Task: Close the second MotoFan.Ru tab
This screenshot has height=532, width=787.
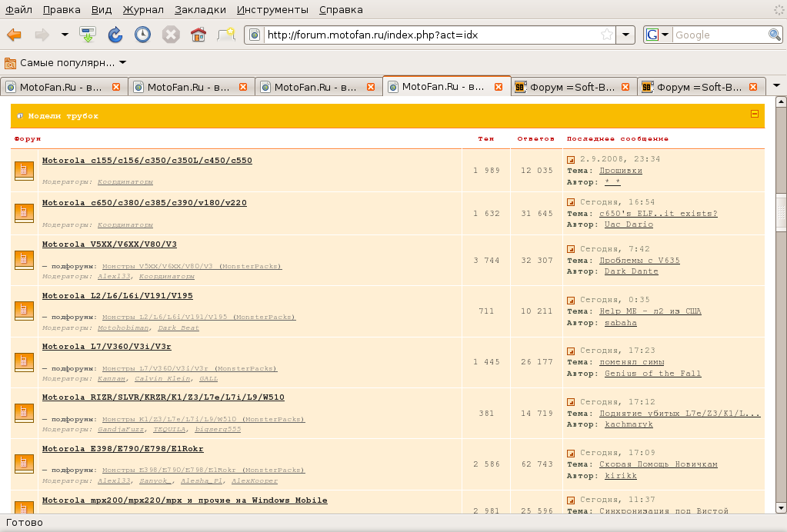Action: [x=243, y=87]
